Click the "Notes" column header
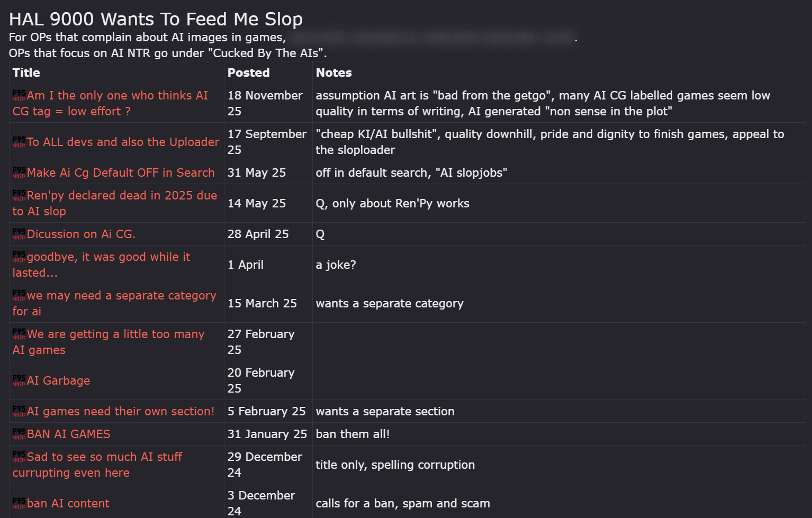Viewport: 812px width, 518px height. [x=333, y=72]
